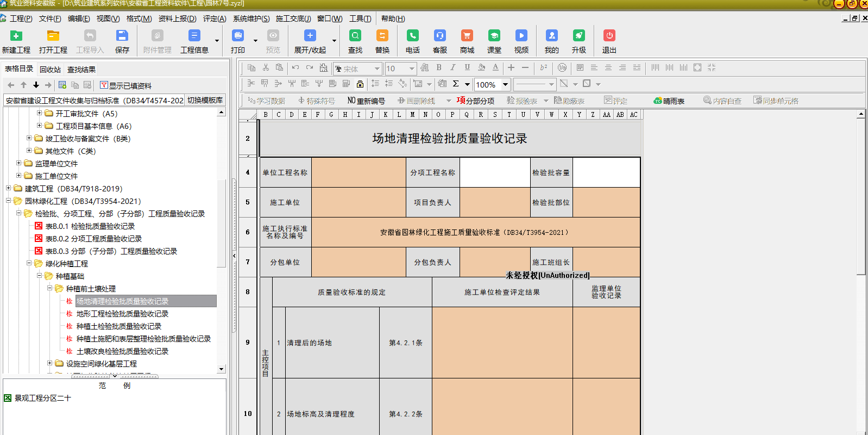868x435 pixels.
Task: Click the 升级 (Upgrade) rocket icon
Action: coord(579,36)
